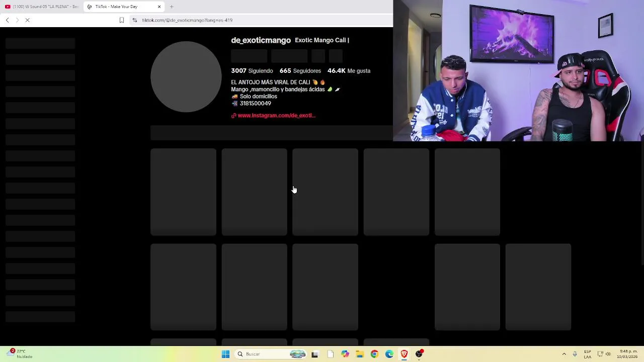This screenshot has width=644, height=362.
Task: Click the EL ANTOJO MÁS VIRAL DE CALI text
Action: 271,82
